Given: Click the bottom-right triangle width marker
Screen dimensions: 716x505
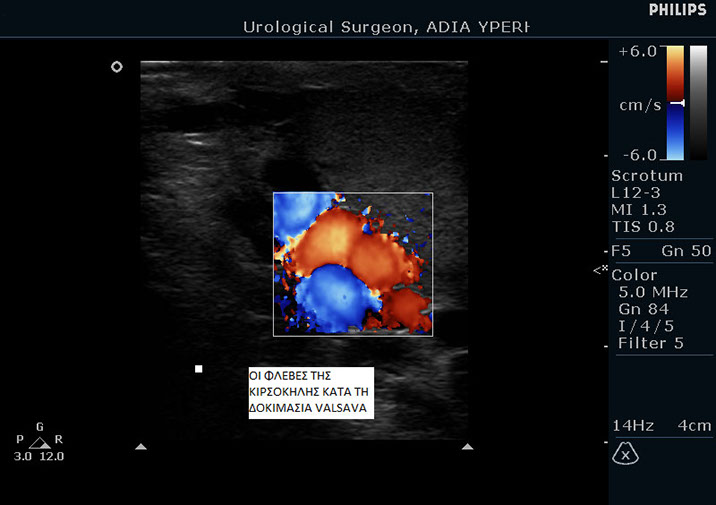Looking at the screenshot, I should coord(467,447).
